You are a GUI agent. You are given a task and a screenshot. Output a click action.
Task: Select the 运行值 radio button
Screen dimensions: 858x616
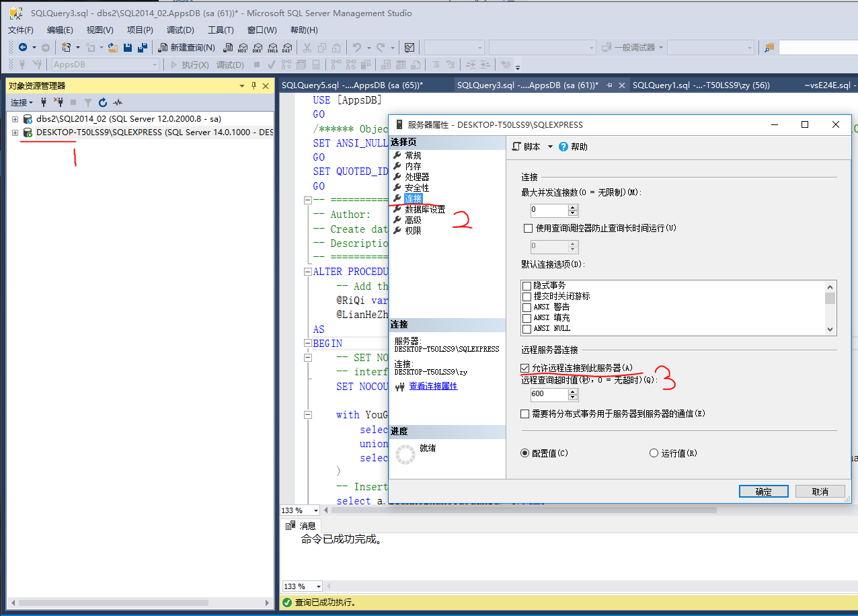pyautogui.click(x=654, y=453)
